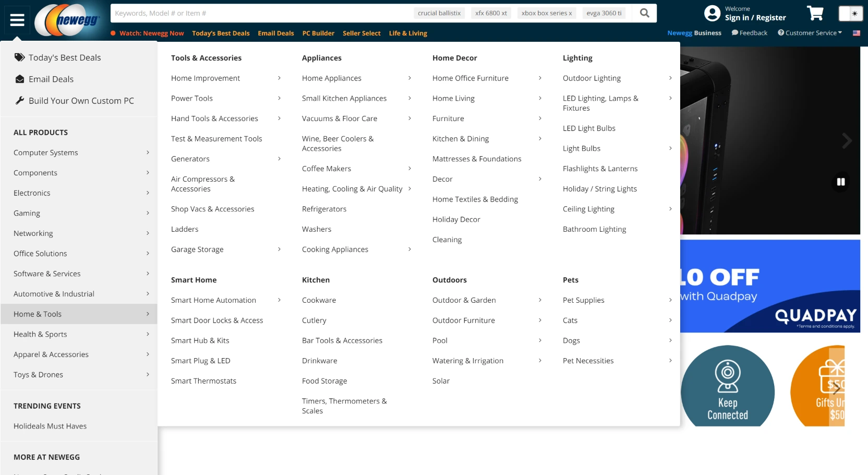This screenshot has height=475, width=868.
Task: Click the Feedback link
Action: coord(750,33)
